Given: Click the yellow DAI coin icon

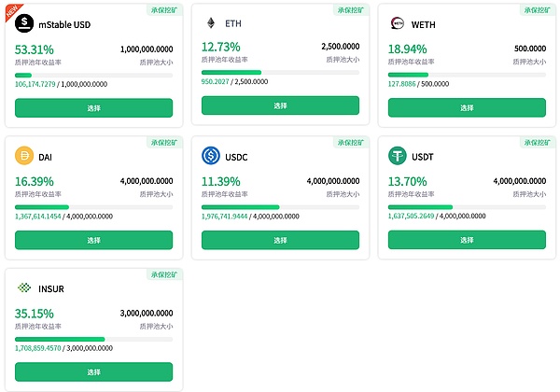Looking at the screenshot, I should point(25,156).
